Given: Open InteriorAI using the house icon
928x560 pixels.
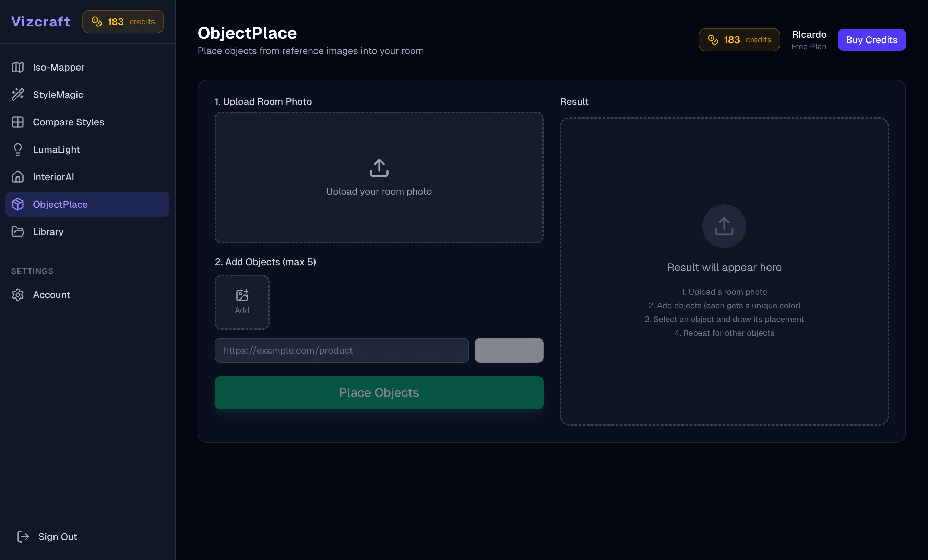Looking at the screenshot, I should coord(18,177).
